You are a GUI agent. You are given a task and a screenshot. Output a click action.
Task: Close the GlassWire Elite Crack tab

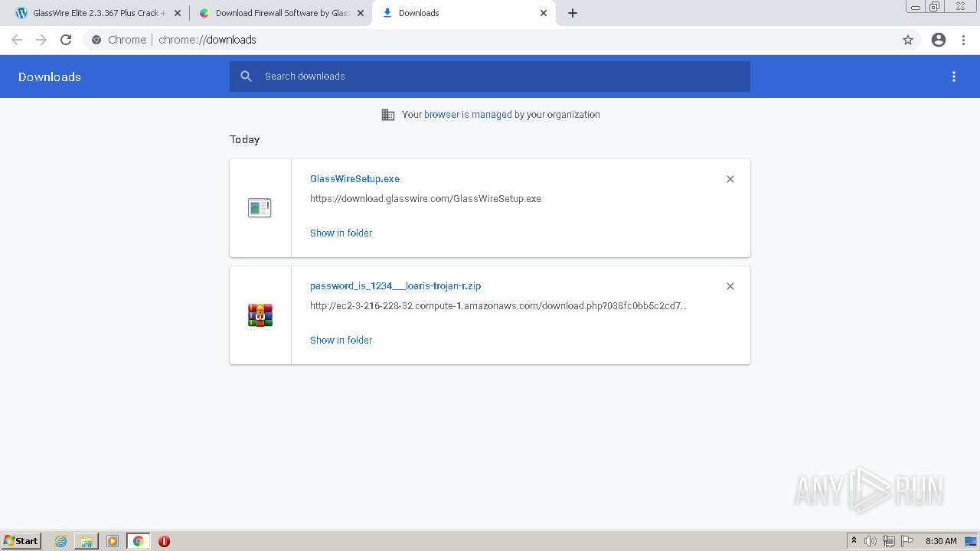(178, 13)
